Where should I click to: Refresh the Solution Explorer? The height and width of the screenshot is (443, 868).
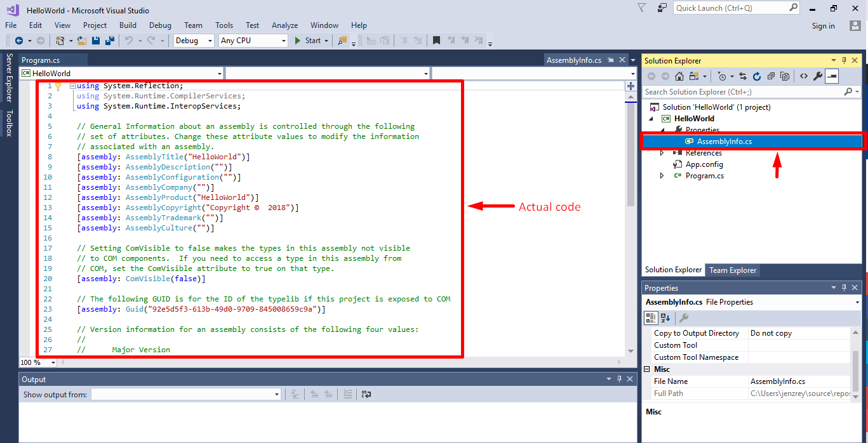click(x=756, y=76)
